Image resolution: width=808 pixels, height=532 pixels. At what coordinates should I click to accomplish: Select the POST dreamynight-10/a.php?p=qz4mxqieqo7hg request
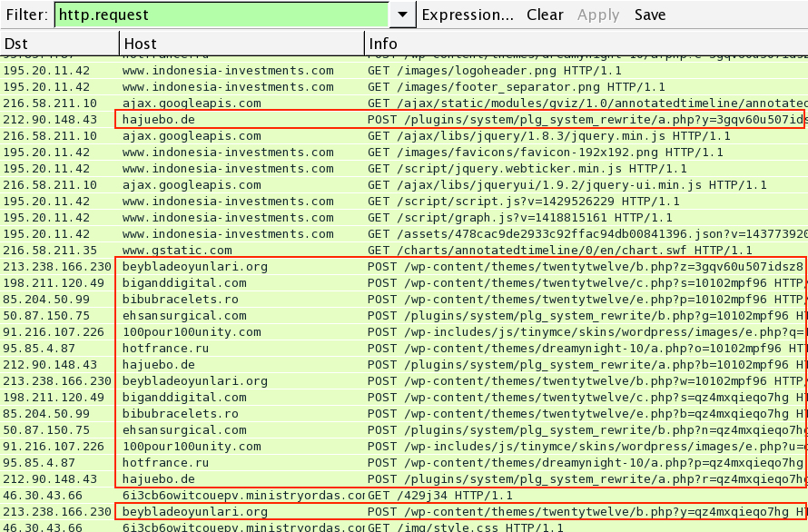tap(404, 463)
